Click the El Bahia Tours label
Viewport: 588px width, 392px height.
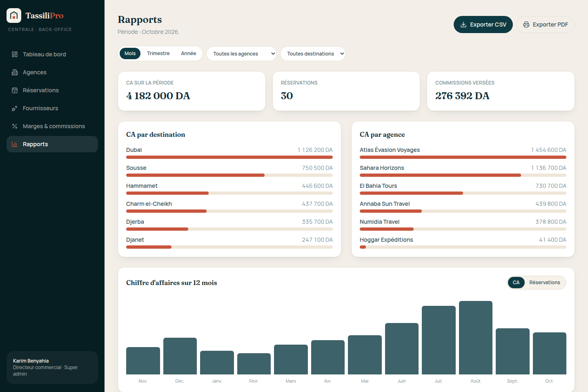tap(378, 186)
